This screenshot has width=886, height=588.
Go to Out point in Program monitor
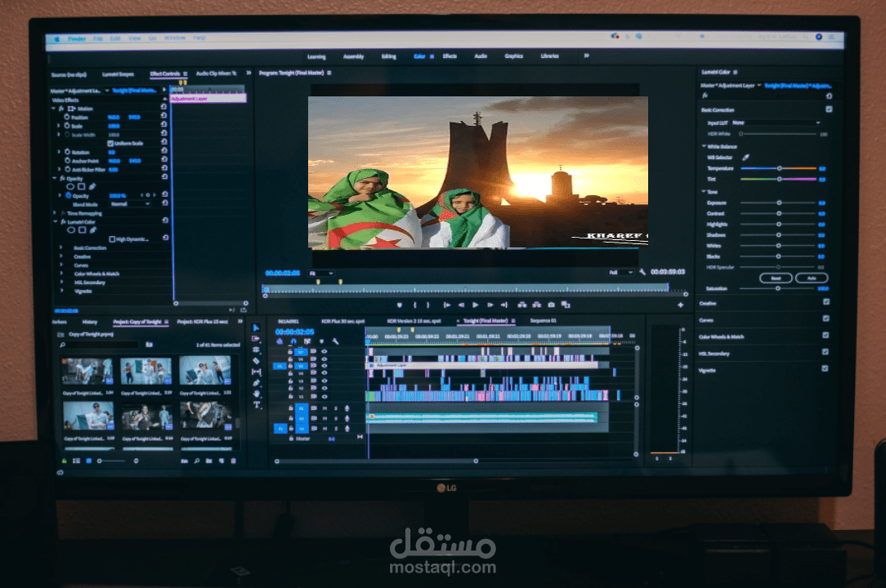(504, 305)
